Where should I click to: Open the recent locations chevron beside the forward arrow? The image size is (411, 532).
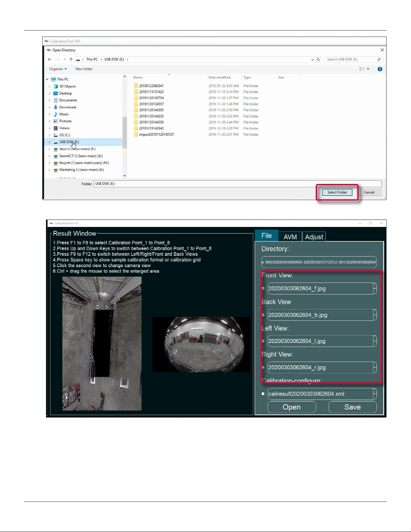(65, 59)
